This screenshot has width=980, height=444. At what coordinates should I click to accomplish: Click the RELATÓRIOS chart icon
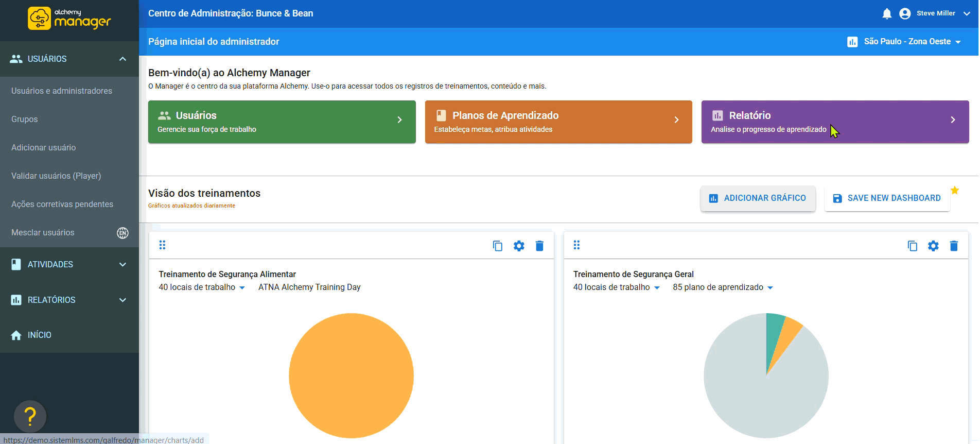(x=16, y=300)
